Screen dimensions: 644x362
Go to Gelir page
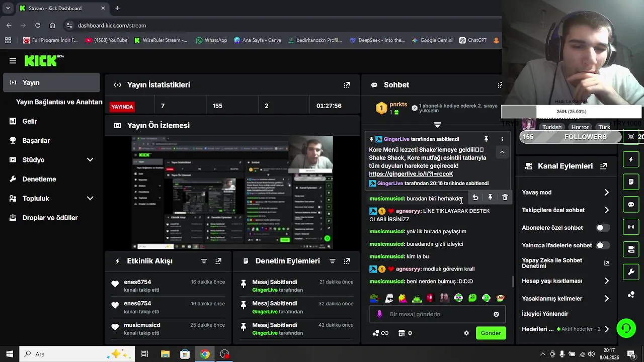pos(30,121)
